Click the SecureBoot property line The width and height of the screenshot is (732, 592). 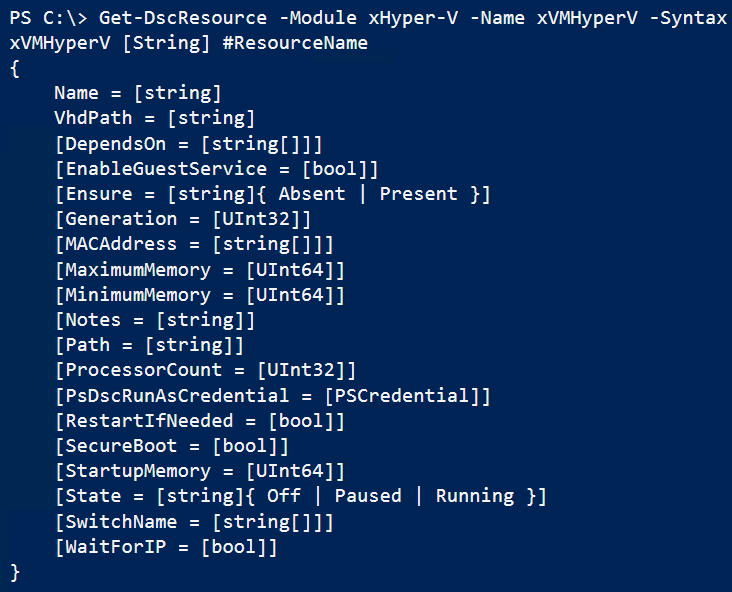172,446
